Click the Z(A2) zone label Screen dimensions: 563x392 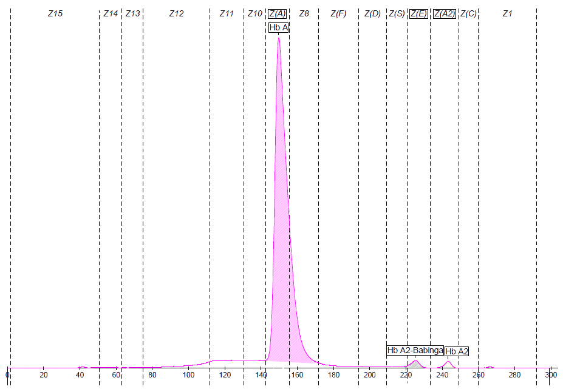445,13
